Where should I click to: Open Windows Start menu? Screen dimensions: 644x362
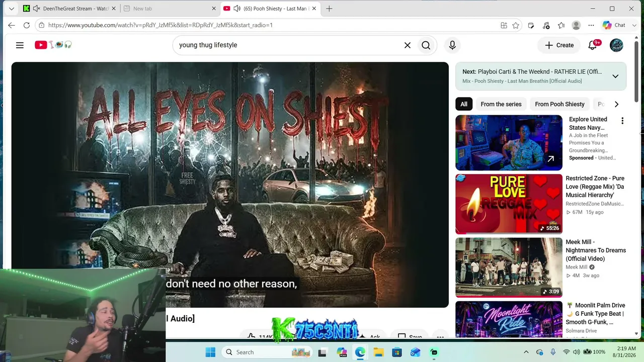210,352
